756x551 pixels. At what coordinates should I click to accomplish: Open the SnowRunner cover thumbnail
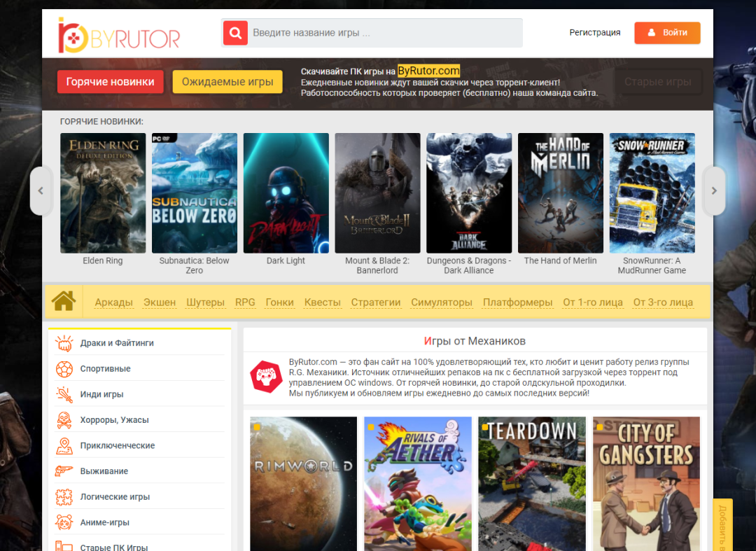pos(652,193)
